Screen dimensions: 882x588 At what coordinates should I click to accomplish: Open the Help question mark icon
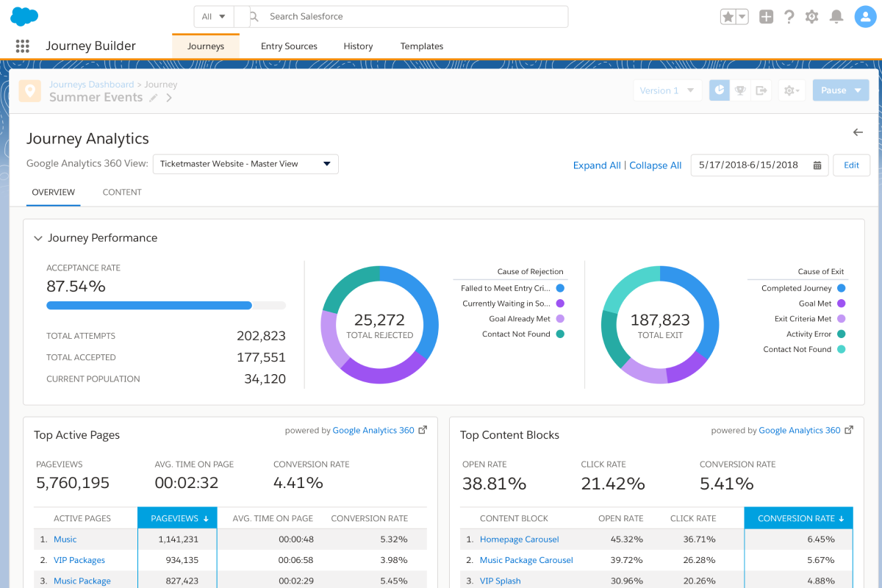click(x=789, y=17)
